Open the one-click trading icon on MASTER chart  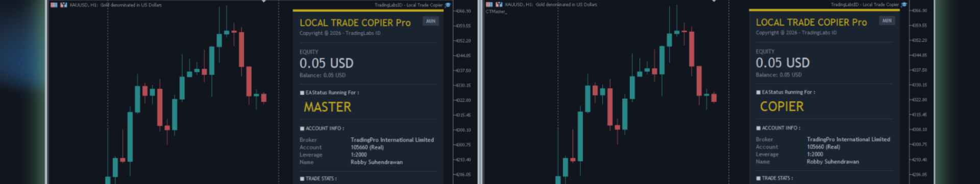click(64, 5)
